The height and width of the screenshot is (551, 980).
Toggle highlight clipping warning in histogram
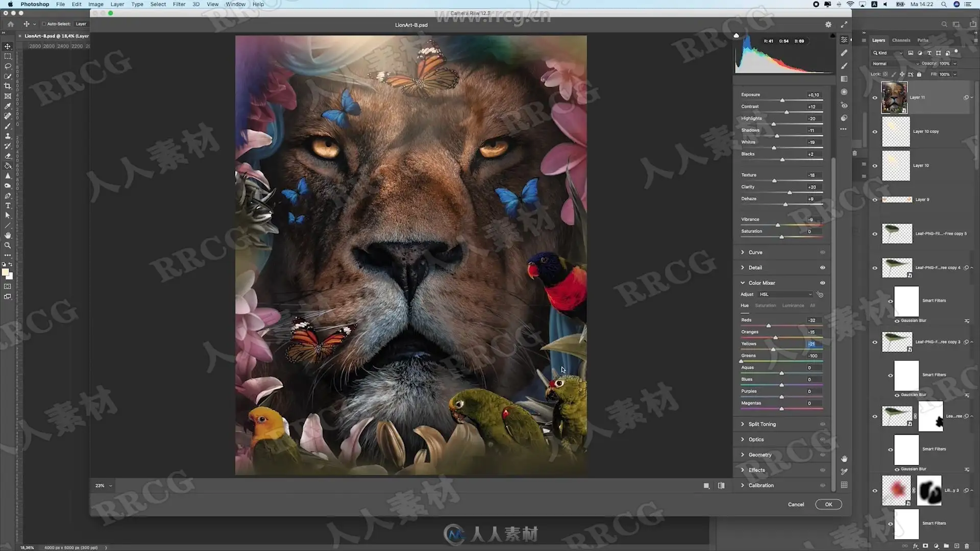coord(832,36)
